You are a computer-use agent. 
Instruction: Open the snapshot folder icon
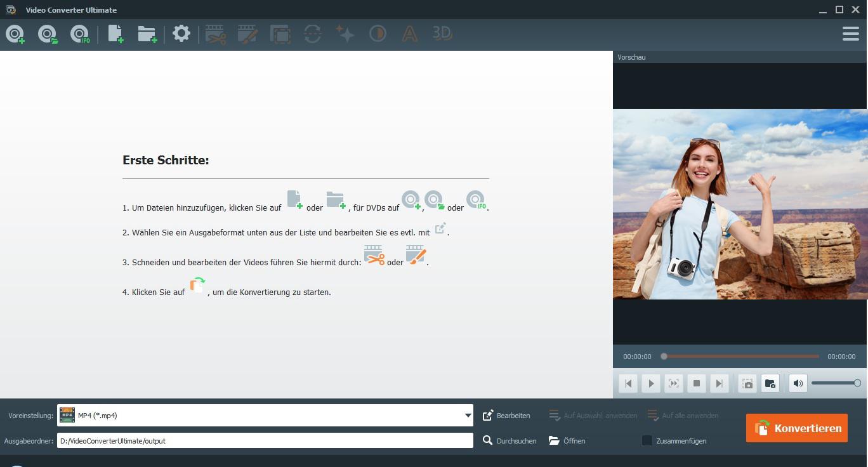[x=770, y=383]
